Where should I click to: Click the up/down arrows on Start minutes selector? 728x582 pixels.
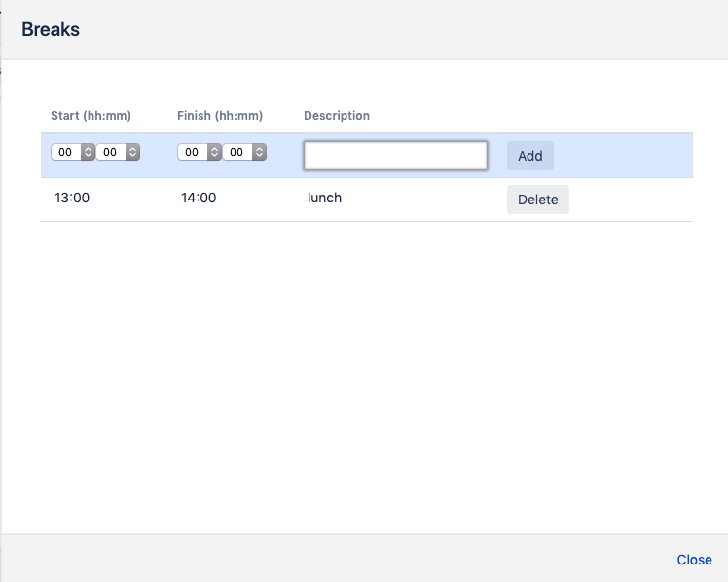[132, 152]
